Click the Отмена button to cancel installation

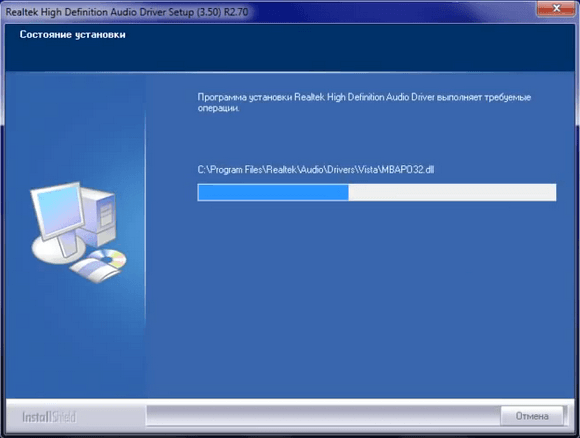click(x=532, y=416)
